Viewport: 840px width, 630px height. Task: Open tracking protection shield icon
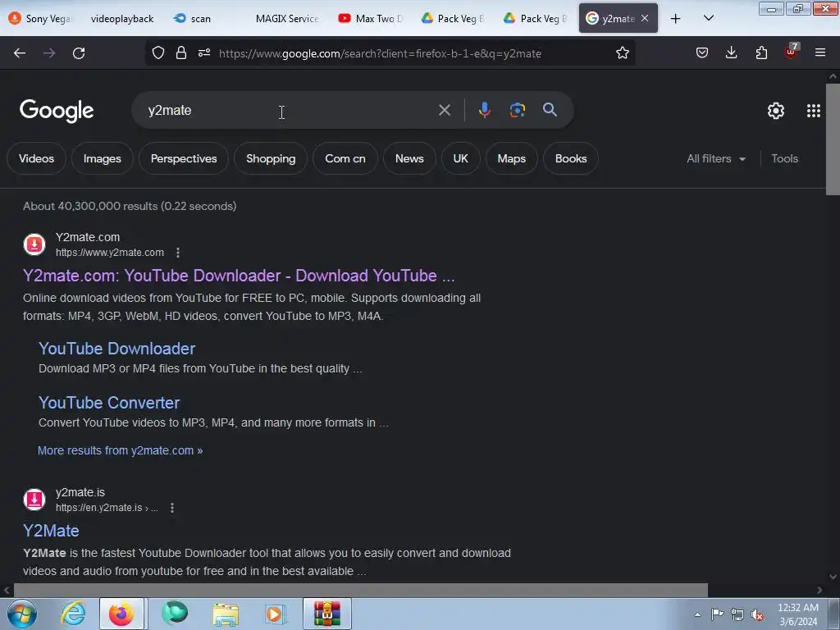tap(158, 52)
